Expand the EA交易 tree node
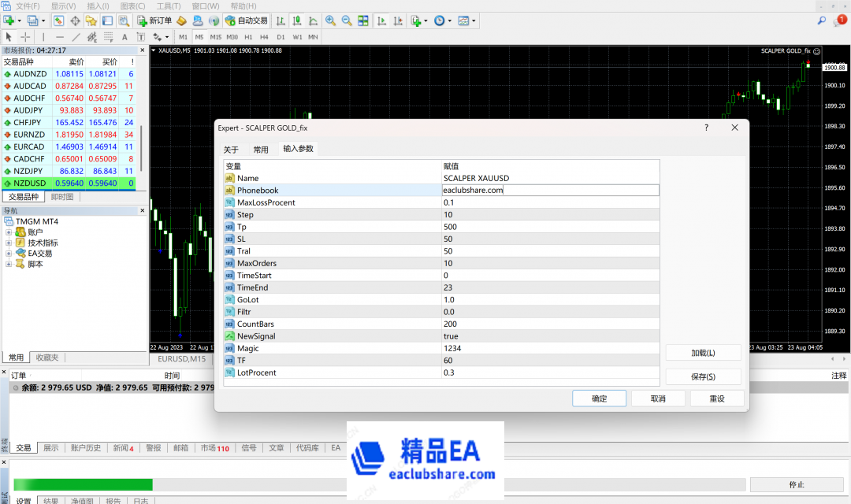Image resolution: width=851 pixels, height=504 pixels. 9,254
